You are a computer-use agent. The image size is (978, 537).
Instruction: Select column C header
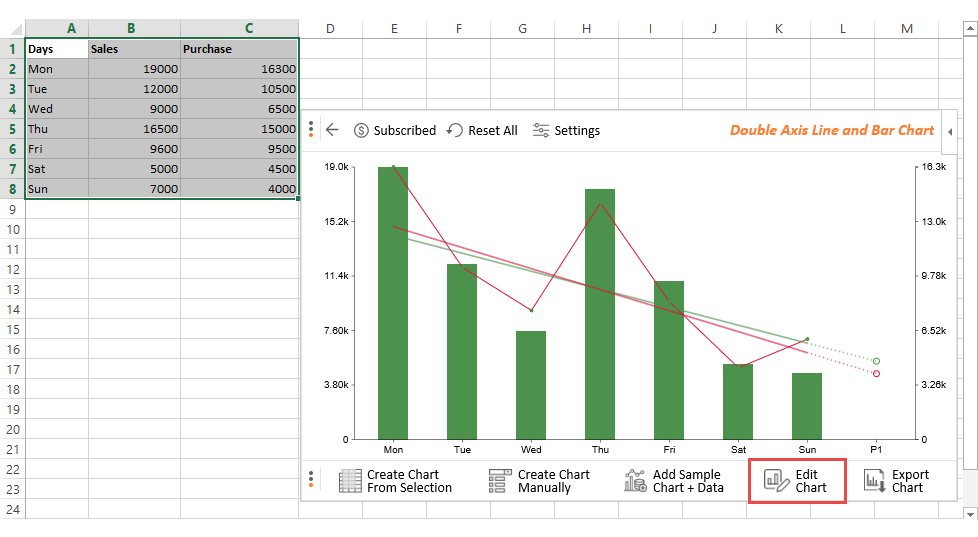pyautogui.click(x=240, y=29)
